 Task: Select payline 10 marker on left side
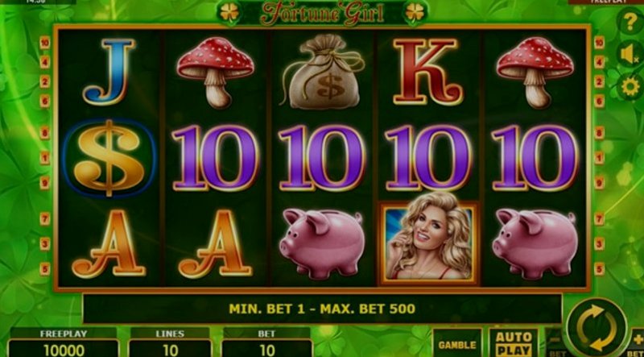click(x=45, y=43)
